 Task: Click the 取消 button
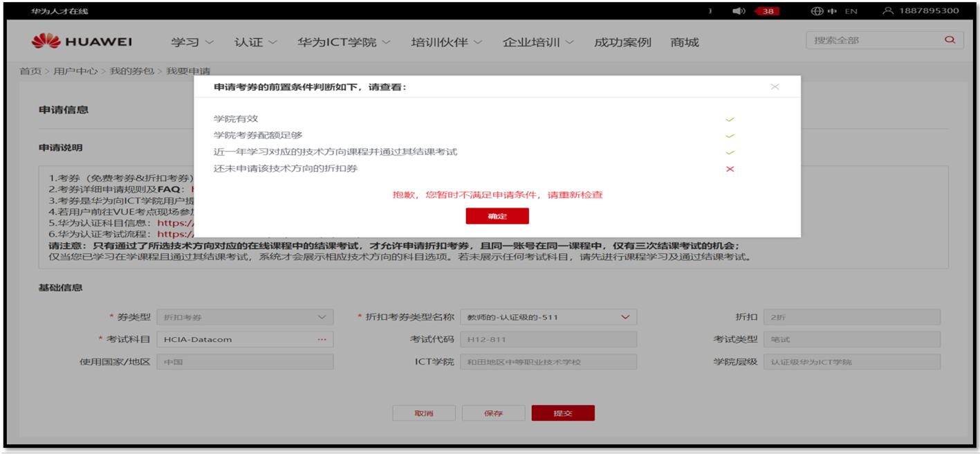point(424,413)
